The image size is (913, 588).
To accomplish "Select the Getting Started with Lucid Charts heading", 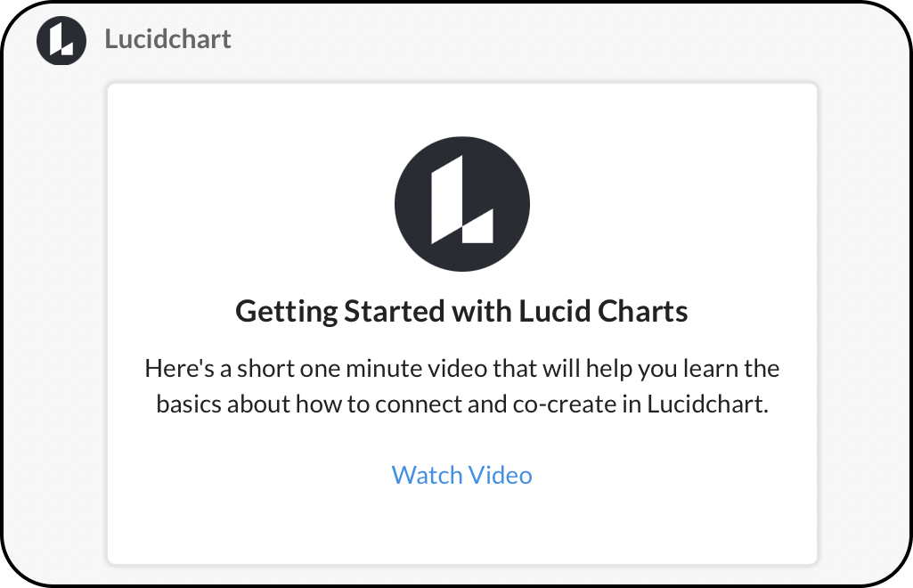I will (461, 311).
